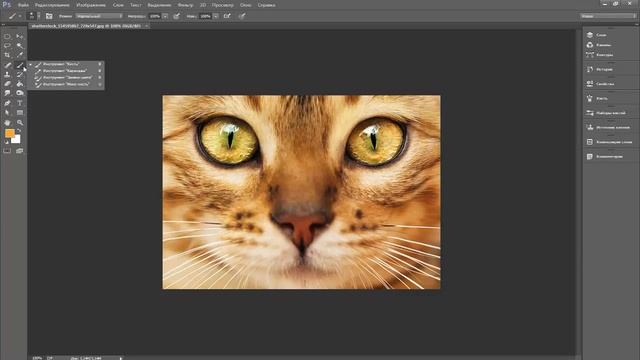The width and height of the screenshot is (640, 360).
Task: Select the Brush tool in the toolbox
Action: click(20, 65)
